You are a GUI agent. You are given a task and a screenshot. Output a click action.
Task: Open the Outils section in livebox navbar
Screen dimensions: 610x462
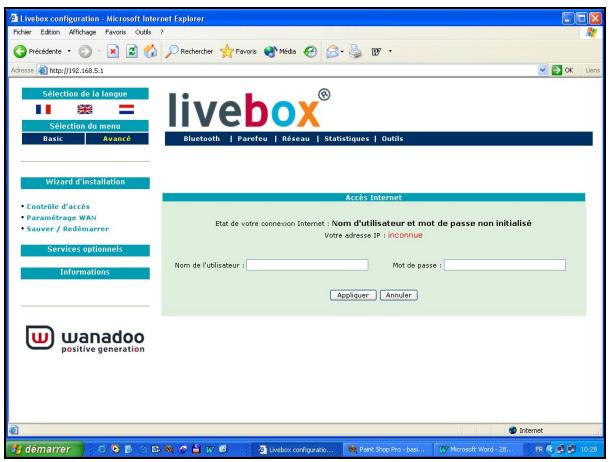[x=392, y=139]
